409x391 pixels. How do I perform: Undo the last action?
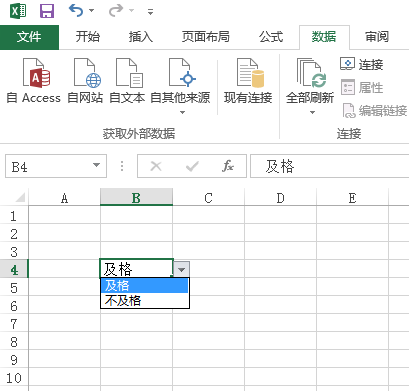(x=75, y=11)
